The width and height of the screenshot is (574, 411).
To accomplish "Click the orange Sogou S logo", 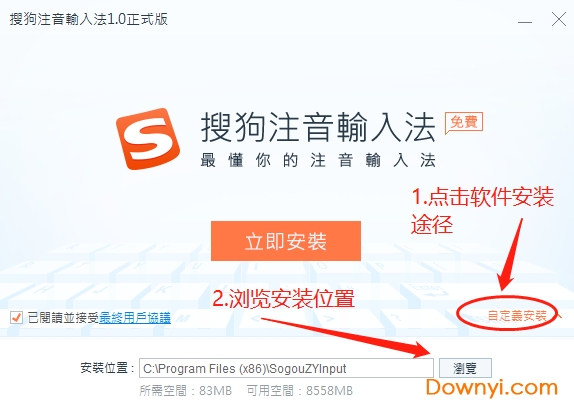I will (x=148, y=139).
